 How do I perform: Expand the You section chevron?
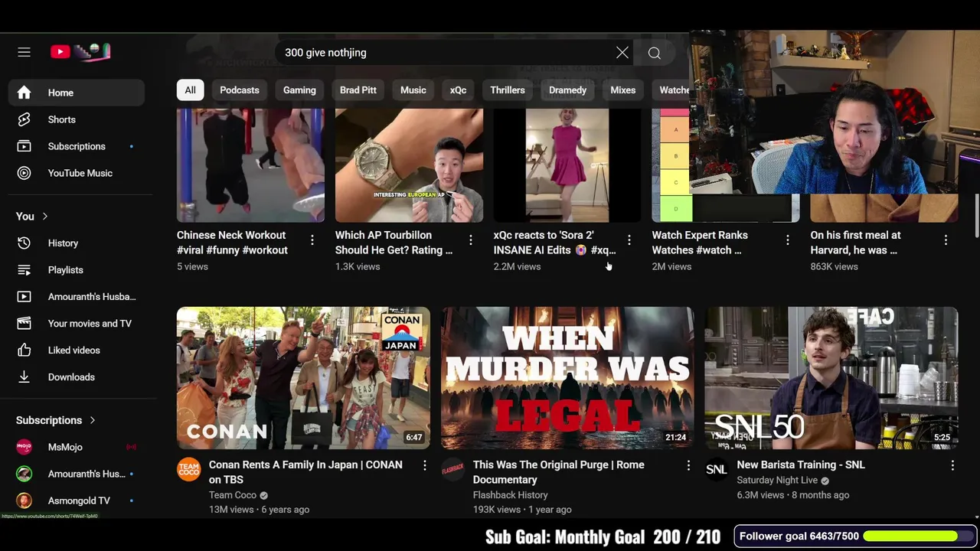(x=44, y=217)
